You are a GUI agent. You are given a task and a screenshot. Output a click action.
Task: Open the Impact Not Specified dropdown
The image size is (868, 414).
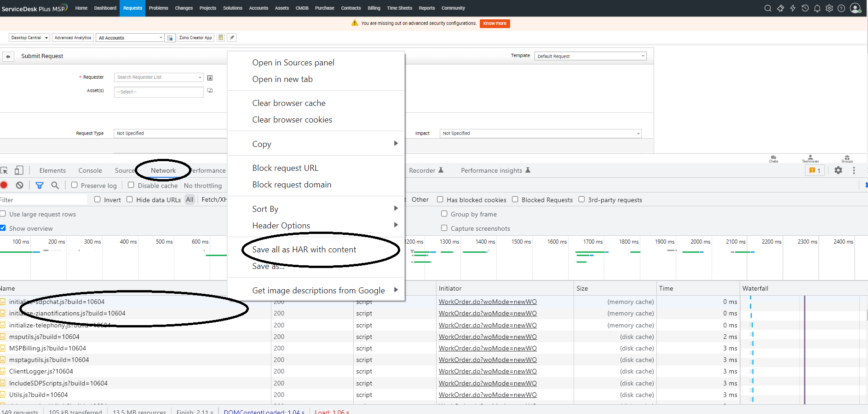coord(540,134)
